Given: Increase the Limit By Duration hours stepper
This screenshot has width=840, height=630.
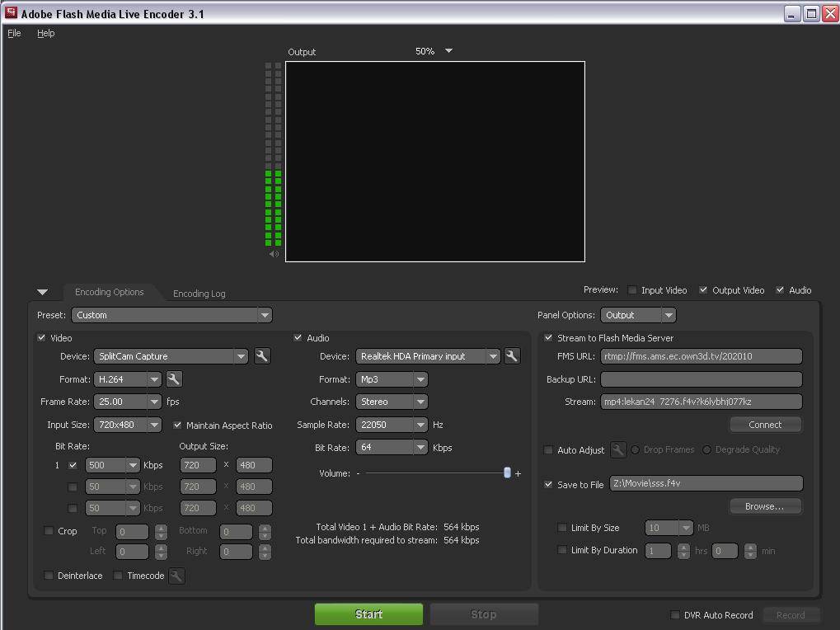Looking at the screenshot, I should click(683, 548).
